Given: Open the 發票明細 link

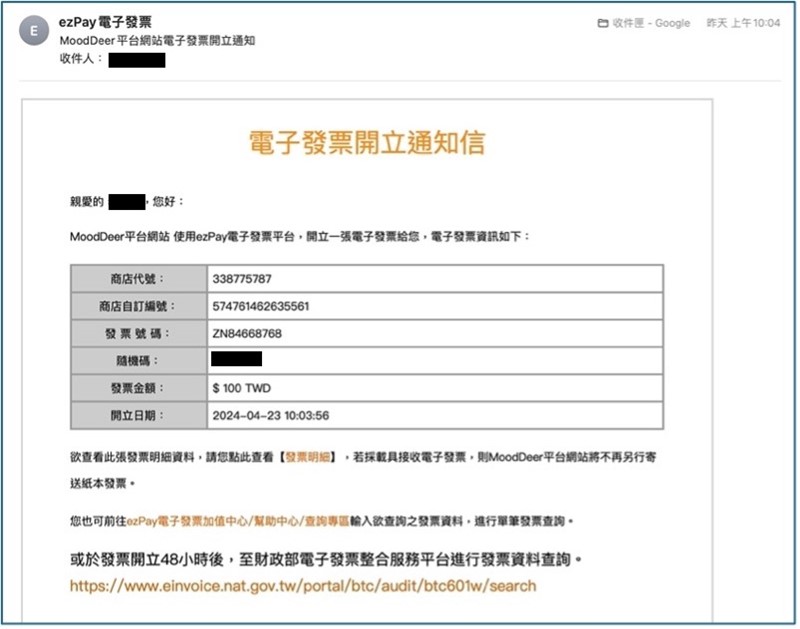Looking at the screenshot, I should [310, 457].
